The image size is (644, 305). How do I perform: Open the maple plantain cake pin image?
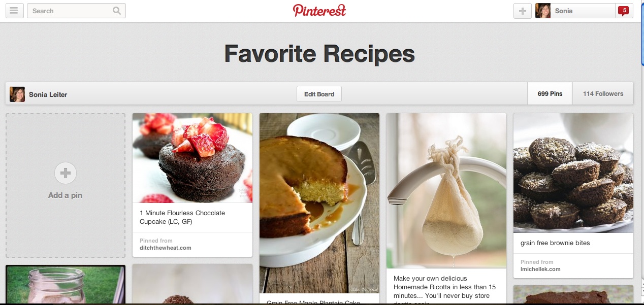(x=319, y=203)
